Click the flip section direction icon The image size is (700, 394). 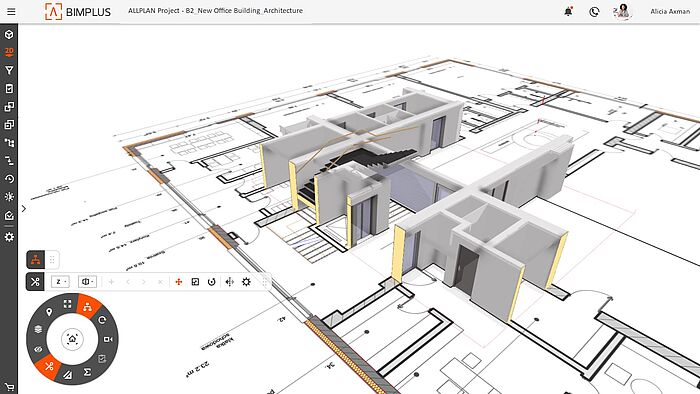(229, 282)
